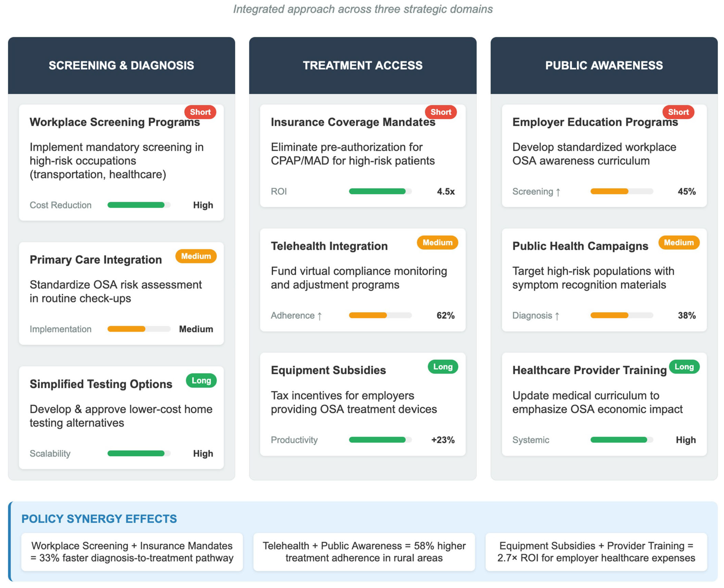This screenshot has width=724, height=588.
Task: Click the Long badge on Healthcare Provider Training
Action: pos(684,367)
